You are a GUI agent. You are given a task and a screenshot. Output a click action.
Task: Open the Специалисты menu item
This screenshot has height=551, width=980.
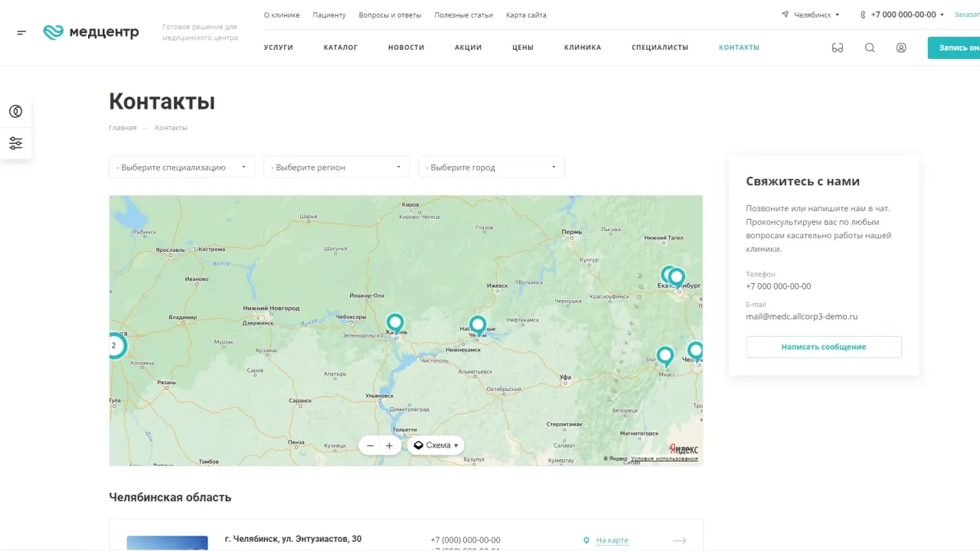660,47
